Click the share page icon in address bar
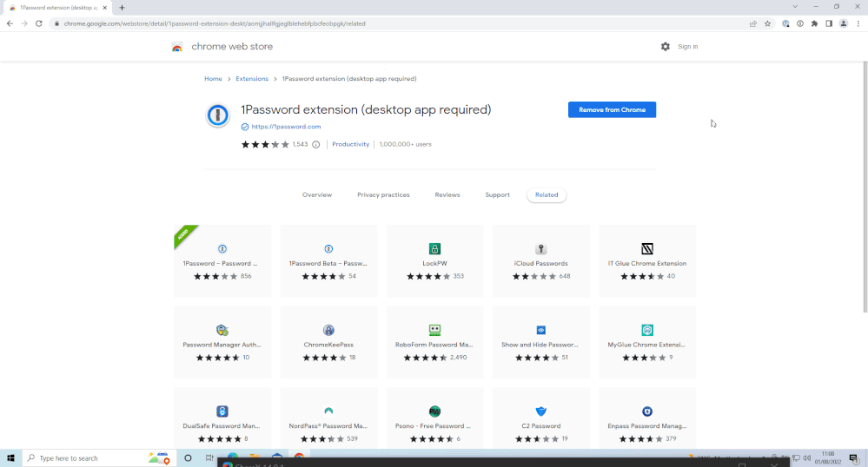The width and height of the screenshot is (868, 467). pyautogui.click(x=752, y=23)
